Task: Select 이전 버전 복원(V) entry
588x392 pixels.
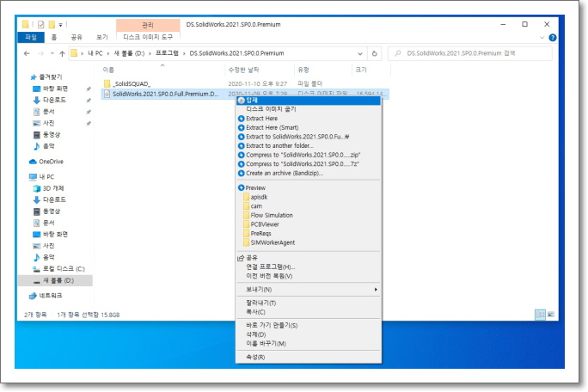Action: pos(309,276)
